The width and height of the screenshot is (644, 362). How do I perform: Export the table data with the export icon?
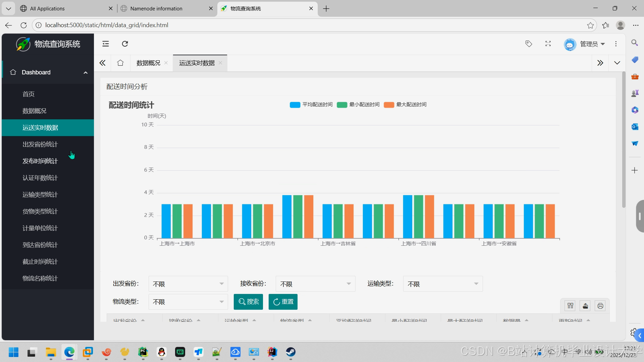click(585, 305)
